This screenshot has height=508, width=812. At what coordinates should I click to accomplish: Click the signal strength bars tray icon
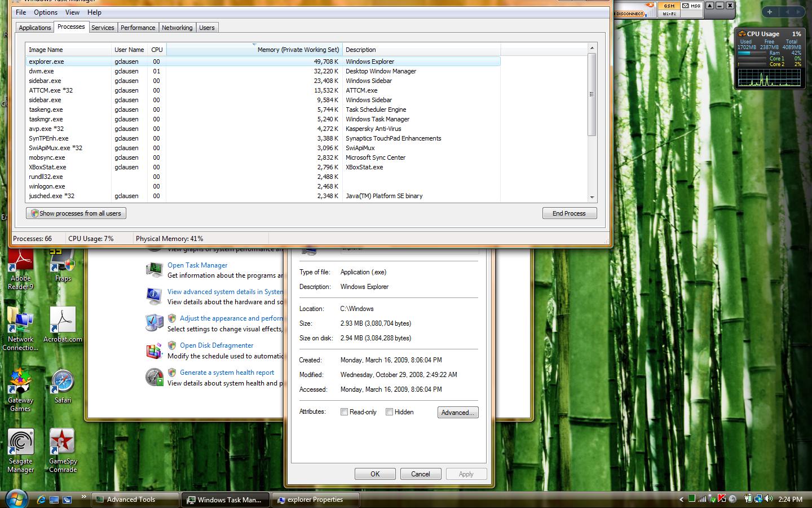click(702, 499)
